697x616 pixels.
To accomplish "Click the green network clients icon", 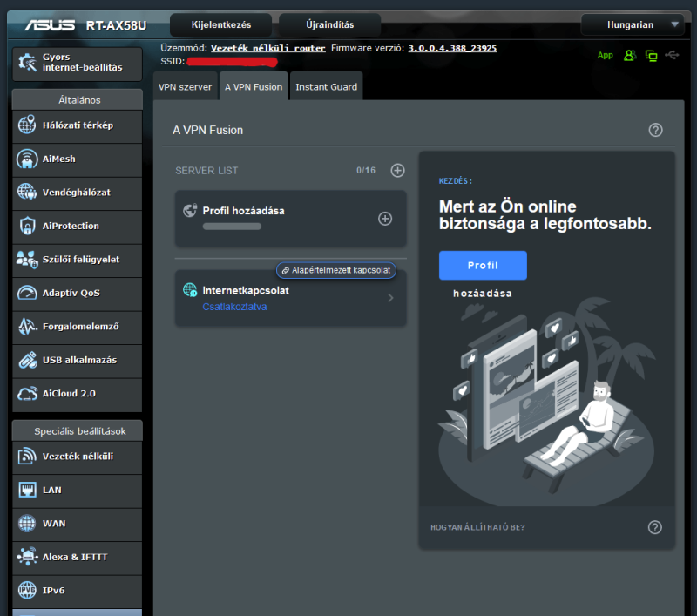I will [651, 56].
